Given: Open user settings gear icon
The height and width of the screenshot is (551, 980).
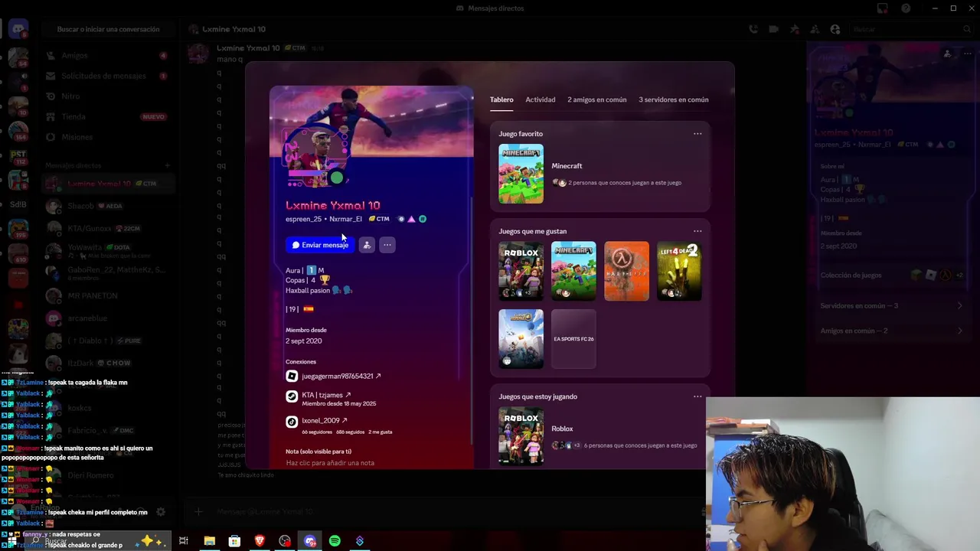Looking at the screenshot, I should click(161, 512).
